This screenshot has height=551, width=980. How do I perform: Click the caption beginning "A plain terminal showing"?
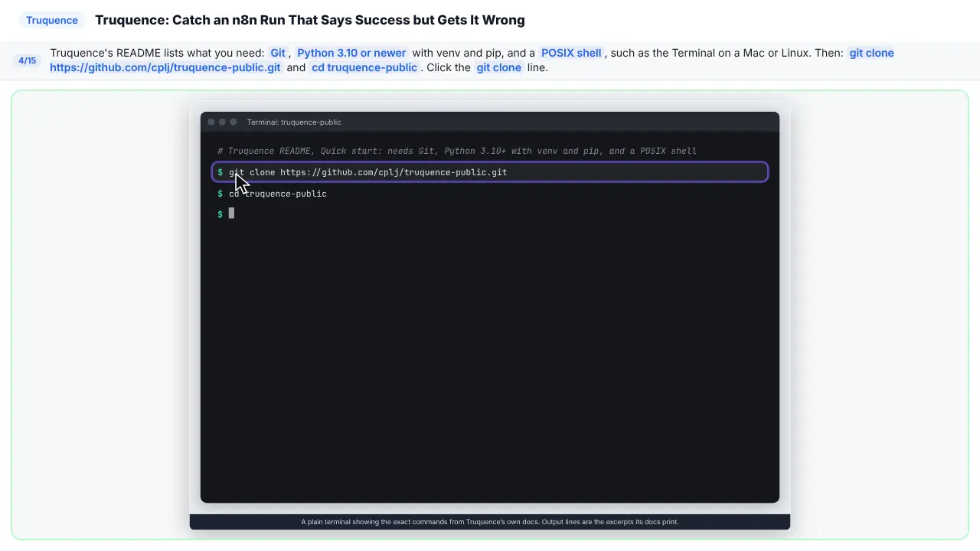[490, 522]
